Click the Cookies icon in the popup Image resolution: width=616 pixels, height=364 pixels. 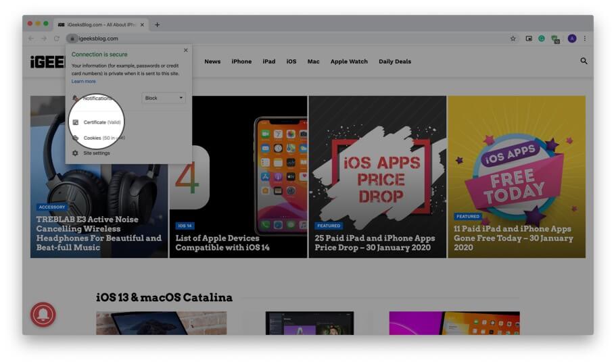[x=76, y=138]
